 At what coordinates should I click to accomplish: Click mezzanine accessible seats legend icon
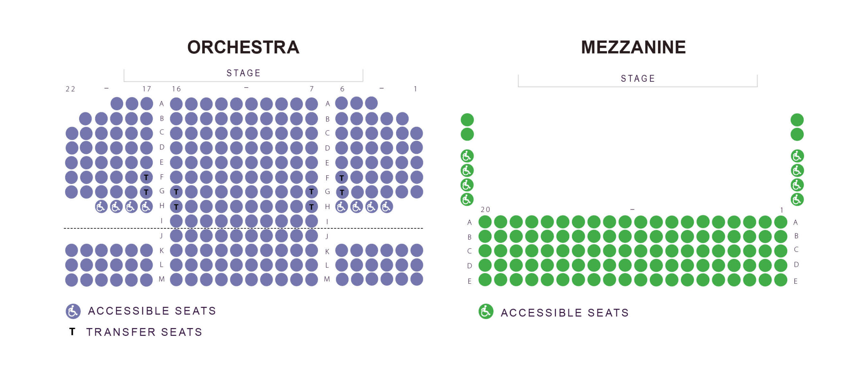(x=486, y=312)
